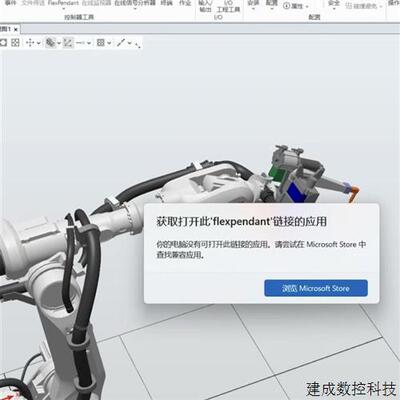This screenshot has height=400, width=400.
Task: Open the 属性 properties dropdown
Action: [295, 6]
